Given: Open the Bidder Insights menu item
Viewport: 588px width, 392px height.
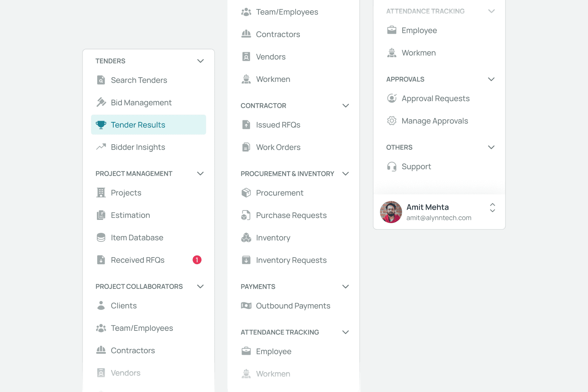Looking at the screenshot, I should click(x=149, y=147).
